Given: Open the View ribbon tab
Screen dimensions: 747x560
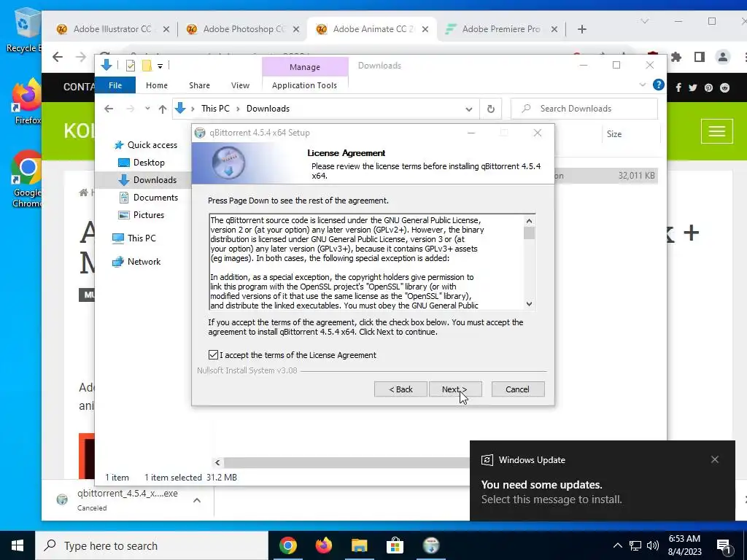Looking at the screenshot, I should pos(240,85).
